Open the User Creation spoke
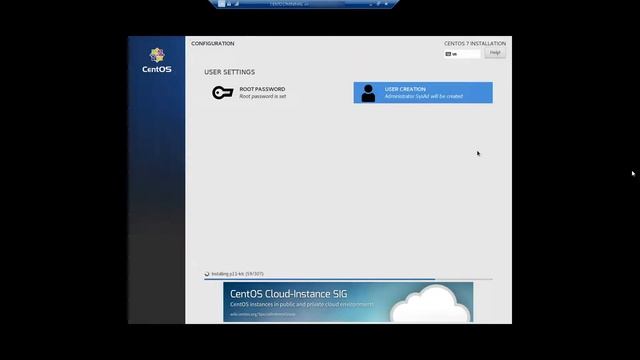The width and height of the screenshot is (640, 360). pyautogui.click(x=423, y=93)
